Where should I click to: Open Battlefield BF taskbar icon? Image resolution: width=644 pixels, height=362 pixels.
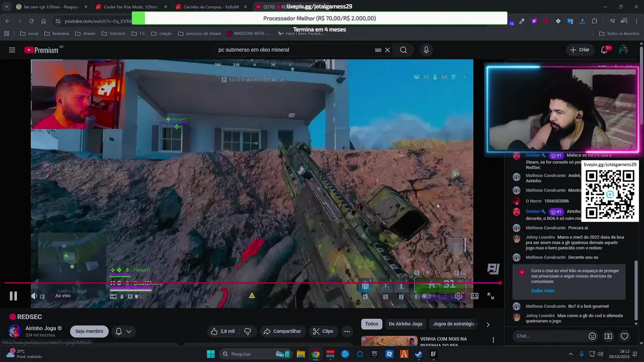[433, 354]
